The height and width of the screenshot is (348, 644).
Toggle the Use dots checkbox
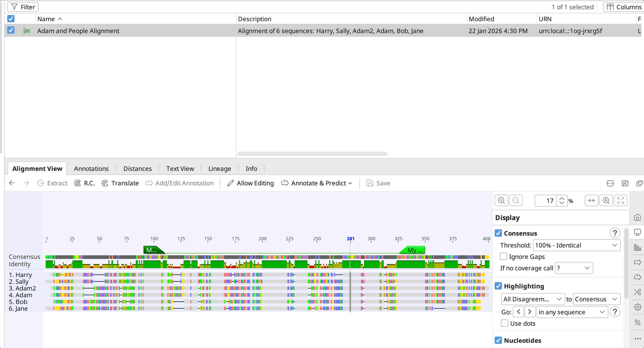pos(505,324)
